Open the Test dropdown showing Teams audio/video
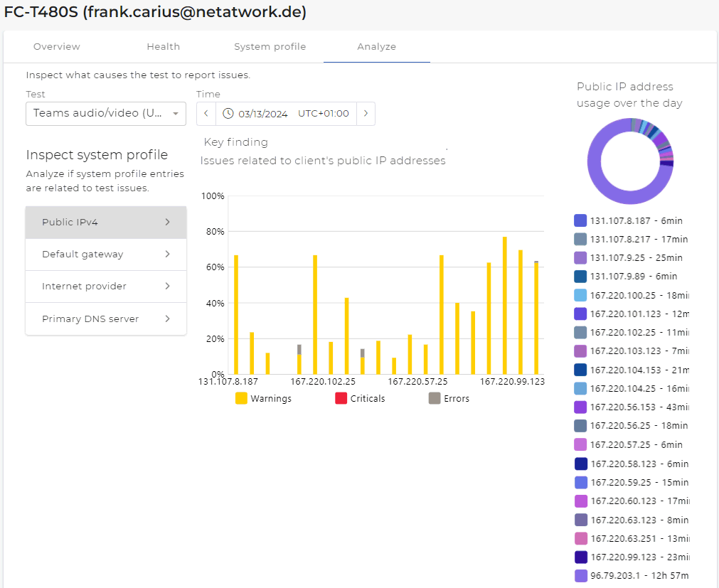Viewport: 719px width, 588px height. point(106,114)
